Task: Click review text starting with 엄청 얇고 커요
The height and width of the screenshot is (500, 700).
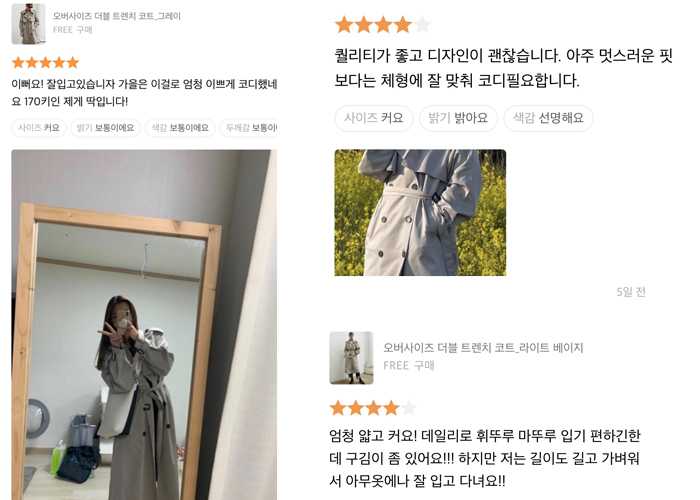Action: [485, 458]
